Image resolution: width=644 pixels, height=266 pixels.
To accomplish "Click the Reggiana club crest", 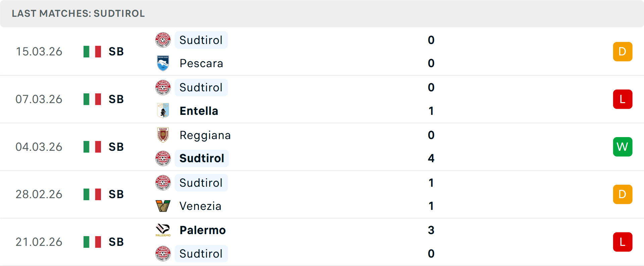I will pos(163,135).
